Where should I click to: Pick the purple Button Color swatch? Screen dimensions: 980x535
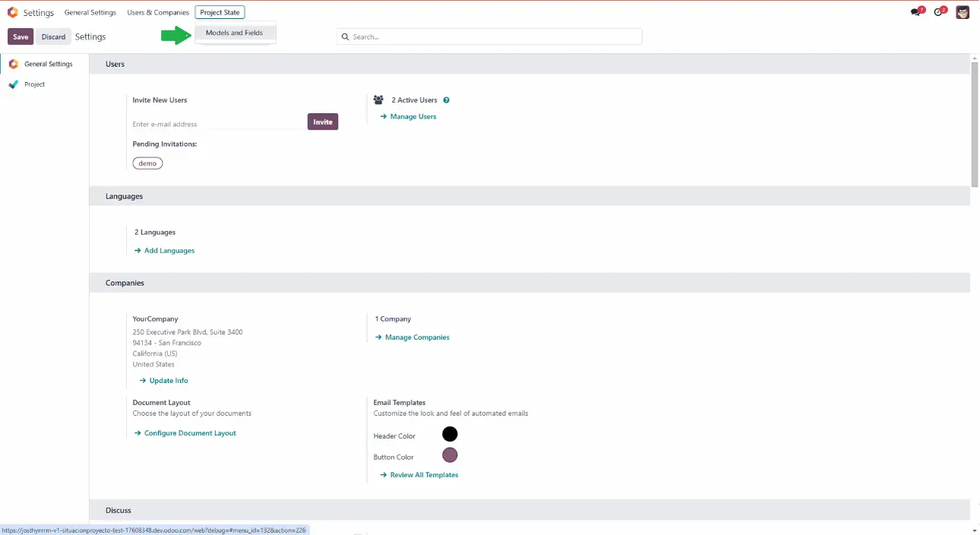[450, 455]
